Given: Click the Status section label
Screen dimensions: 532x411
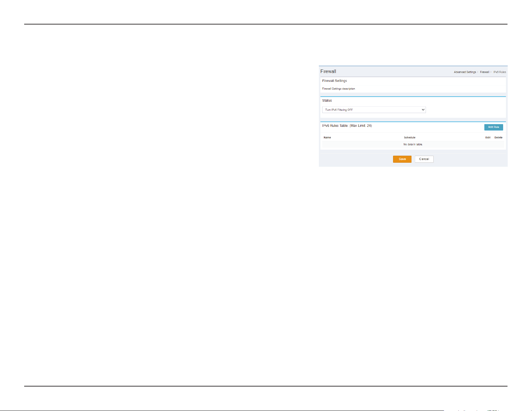Looking at the screenshot, I should click(327, 101).
